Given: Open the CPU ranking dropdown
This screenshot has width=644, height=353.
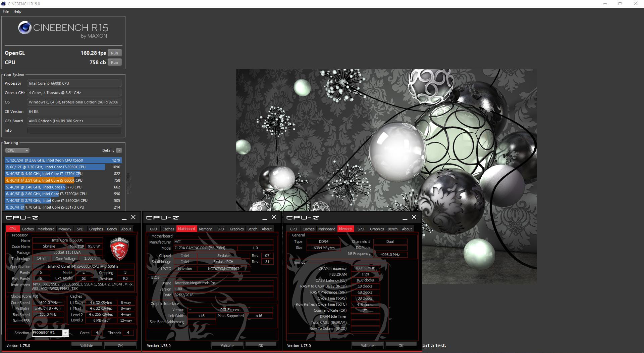Looking at the screenshot, I should pyautogui.click(x=17, y=150).
